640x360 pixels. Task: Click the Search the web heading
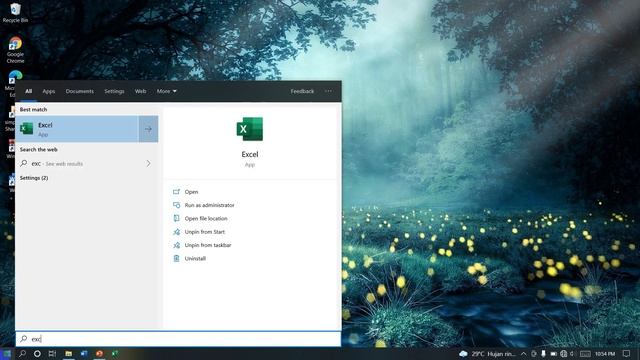click(38, 149)
